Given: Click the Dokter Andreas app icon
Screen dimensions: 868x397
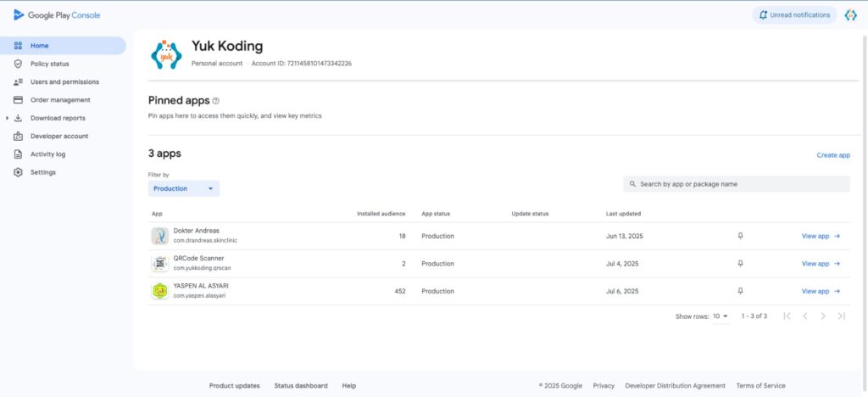Looking at the screenshot, I should (x=160, y=236).
